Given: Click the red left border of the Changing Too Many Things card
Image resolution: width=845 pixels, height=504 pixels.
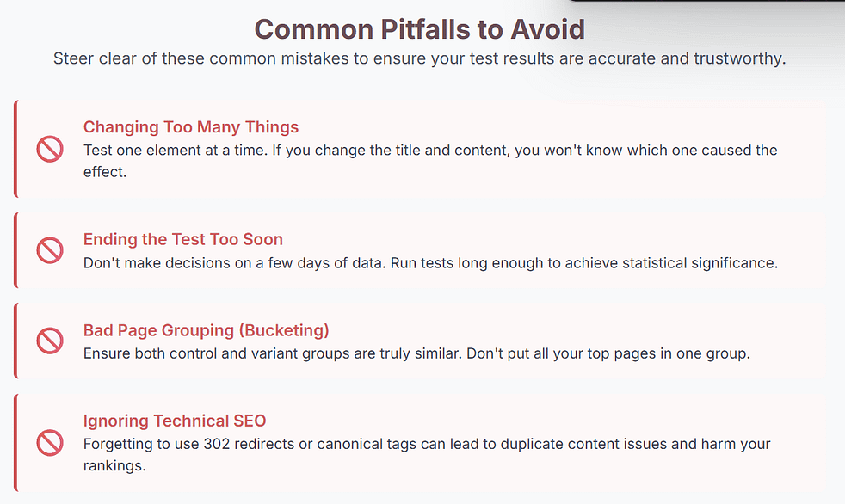Looking at the screenshot, I should (15, 149).
